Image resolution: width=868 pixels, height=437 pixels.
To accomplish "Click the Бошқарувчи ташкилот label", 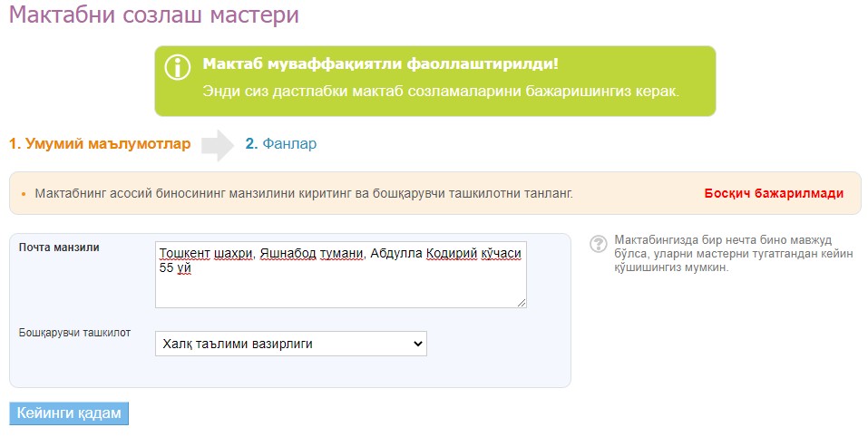I will 74,333.
